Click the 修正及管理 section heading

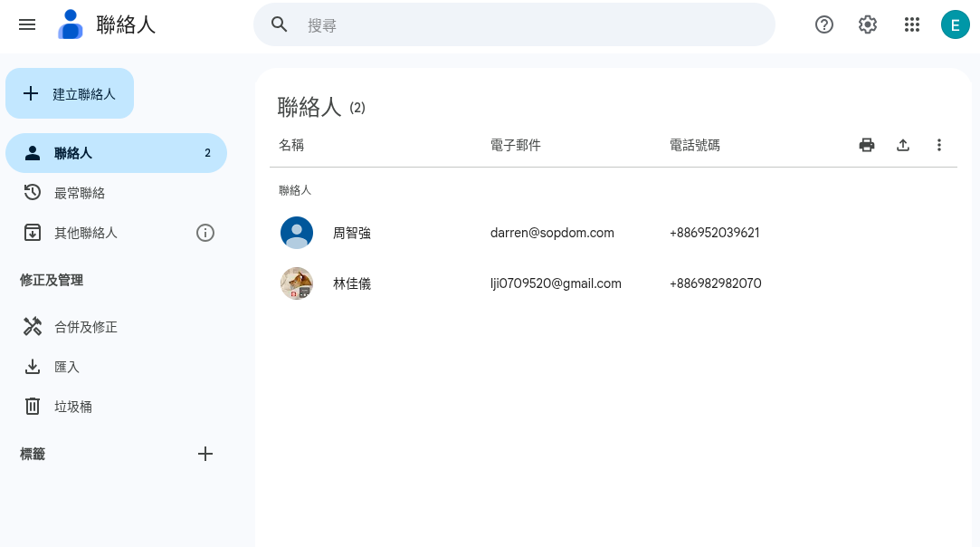(x=52, y=280)
